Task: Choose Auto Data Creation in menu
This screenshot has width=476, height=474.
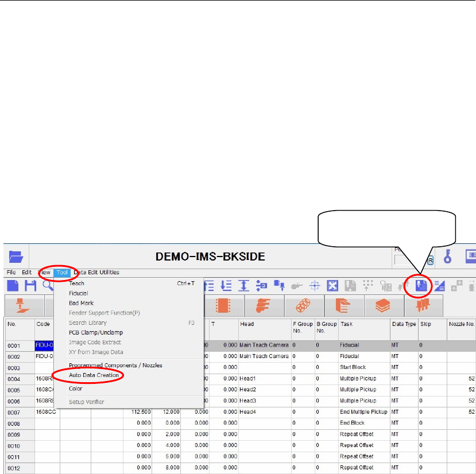Action: tap(129, 375)
